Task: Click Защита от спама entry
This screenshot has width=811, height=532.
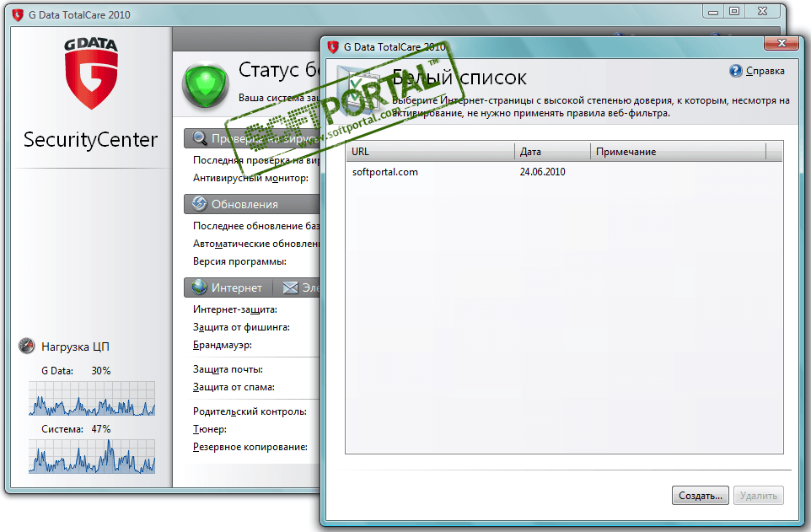Action: (x=234, y=387)
